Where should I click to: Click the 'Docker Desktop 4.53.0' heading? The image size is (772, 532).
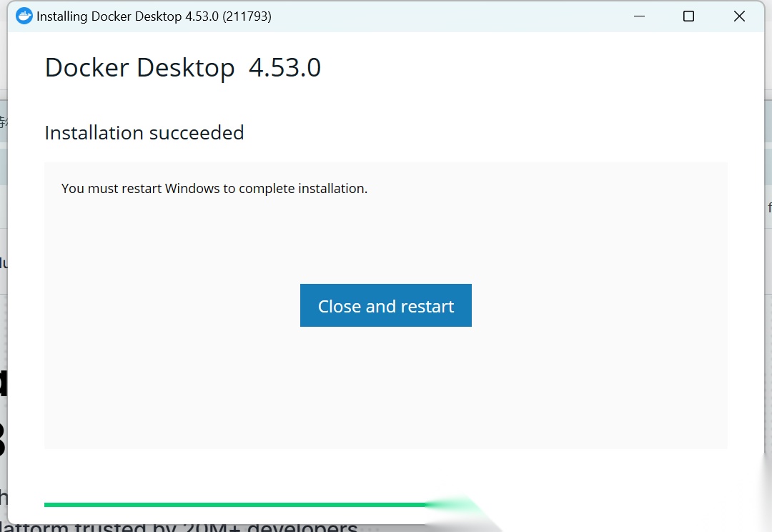coord(183,68)
